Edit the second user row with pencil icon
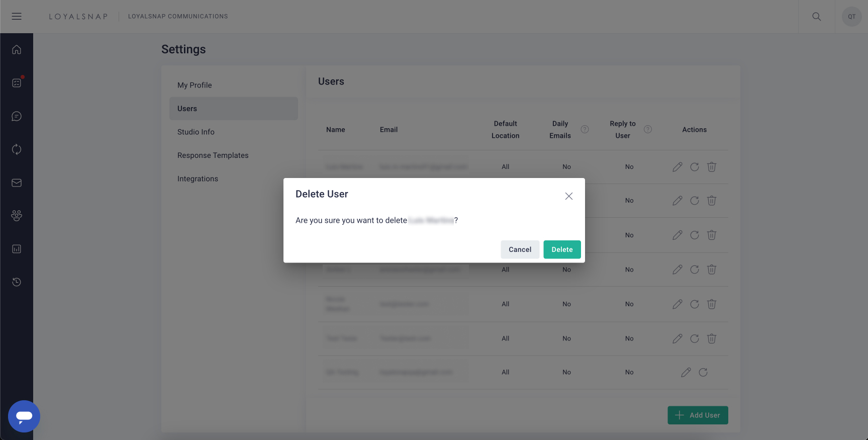This screenshot has height=440, width=868. click(678, 201)
